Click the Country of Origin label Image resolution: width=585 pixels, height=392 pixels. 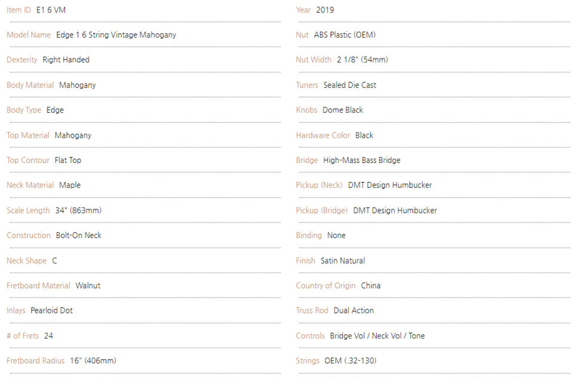tap(326, 286)
